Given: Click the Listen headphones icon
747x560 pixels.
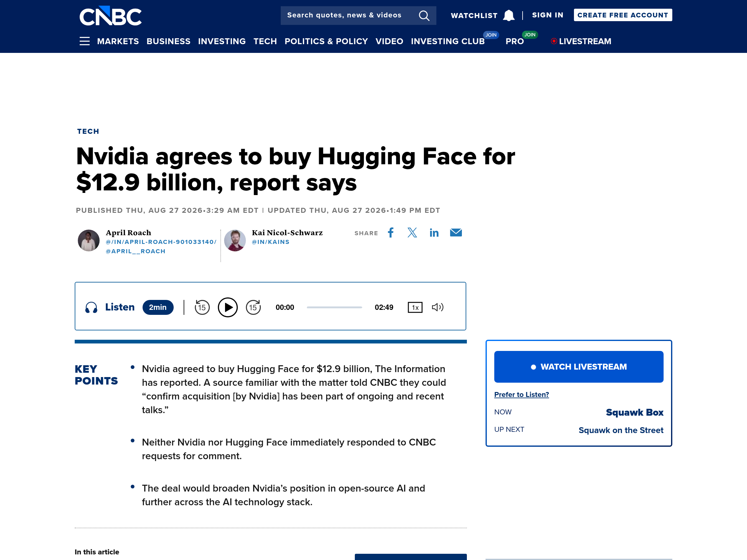Looking at the screenshot, I should click(91, 307).
